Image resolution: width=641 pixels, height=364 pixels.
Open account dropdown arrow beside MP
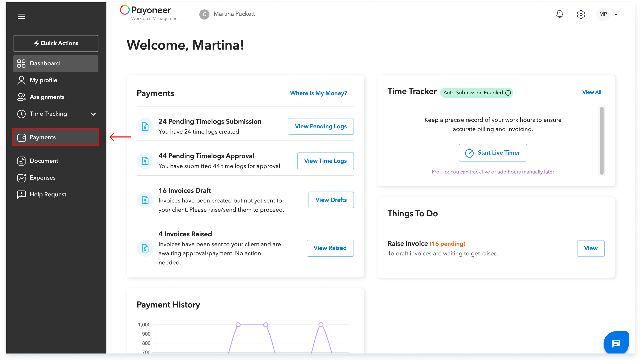pos(616,14)
